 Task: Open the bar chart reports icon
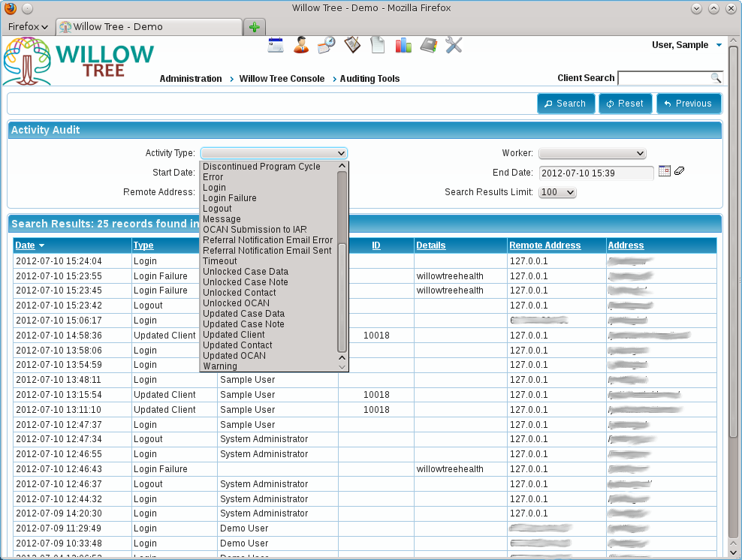403,45
